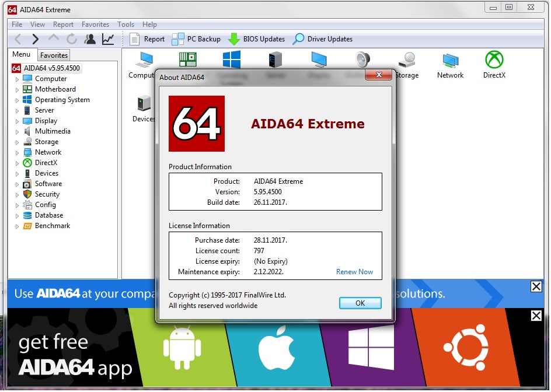
Task: Switch to the Menu tab
Action: point(21,54)
